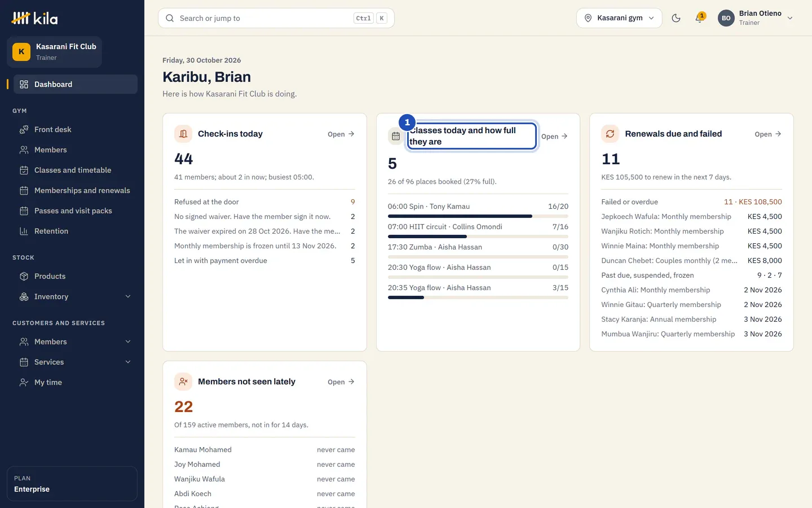The height and width of the screenshot is (508, 812).
Task: Expand the customers Members submenu chevron
Action: (128, 341)
